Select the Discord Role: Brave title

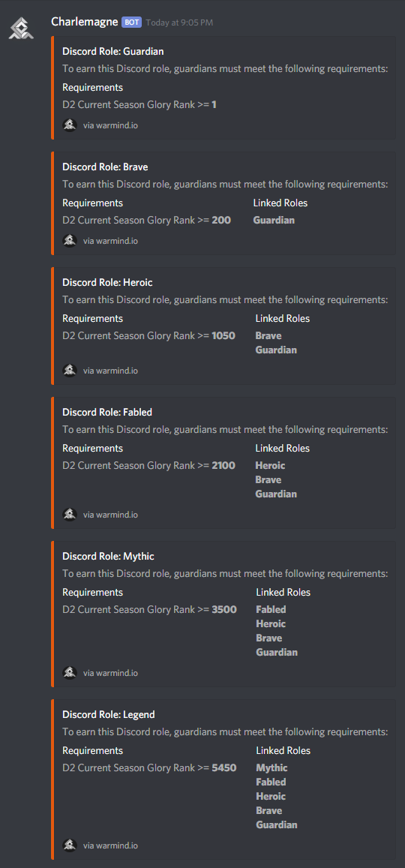105,167
